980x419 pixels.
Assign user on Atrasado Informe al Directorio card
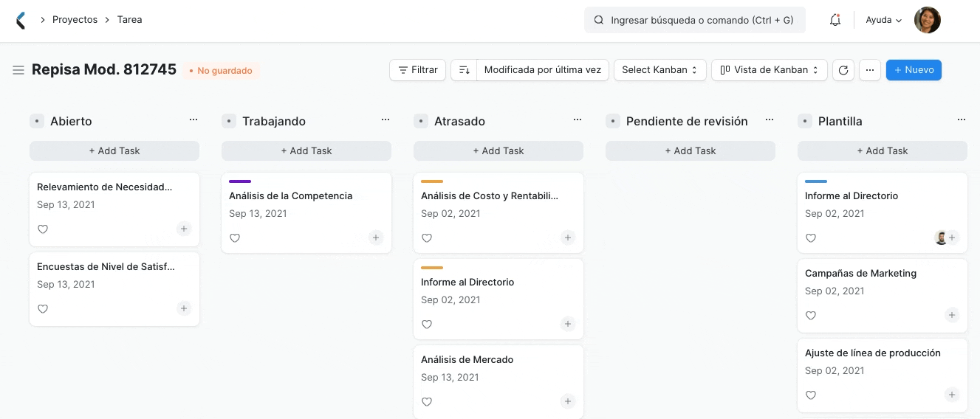pos(568,324)
